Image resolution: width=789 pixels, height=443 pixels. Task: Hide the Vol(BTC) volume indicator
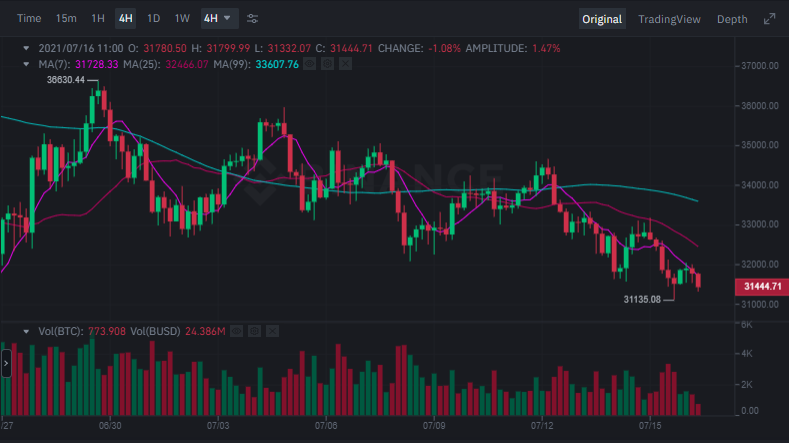[235, 330]
